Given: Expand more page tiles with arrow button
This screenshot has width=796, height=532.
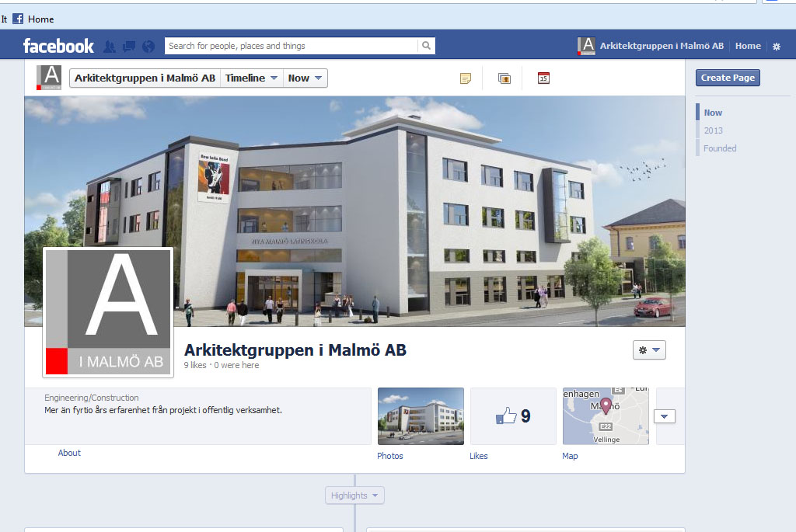Looking at the screenshot, I should pos(664,416).
